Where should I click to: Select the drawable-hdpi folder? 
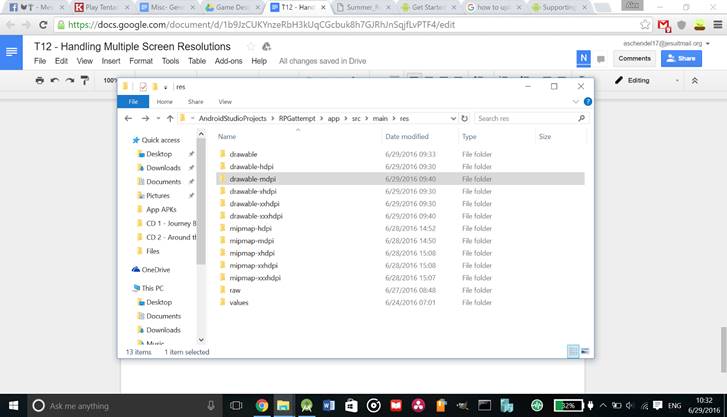pyautogui.click(x=251, y=167)
